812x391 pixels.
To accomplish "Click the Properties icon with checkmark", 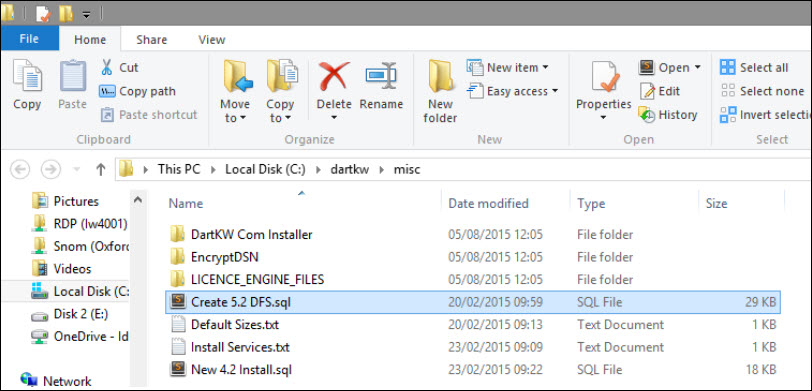I will click(604, 77).
